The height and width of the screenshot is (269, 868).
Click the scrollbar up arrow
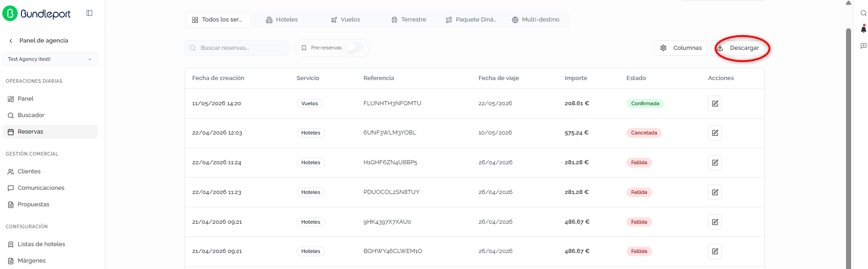click(x=848, y=3)
